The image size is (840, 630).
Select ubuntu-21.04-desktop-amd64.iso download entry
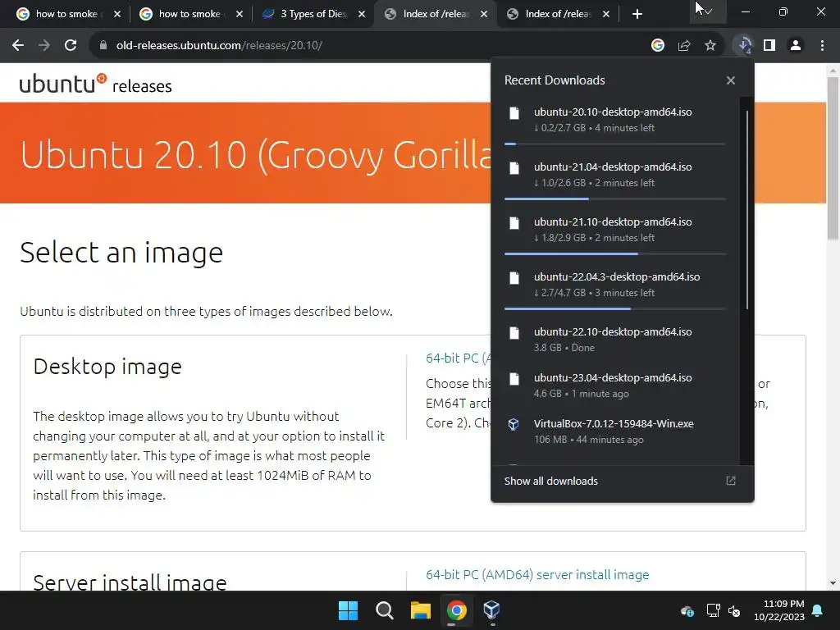coord(615,175)
